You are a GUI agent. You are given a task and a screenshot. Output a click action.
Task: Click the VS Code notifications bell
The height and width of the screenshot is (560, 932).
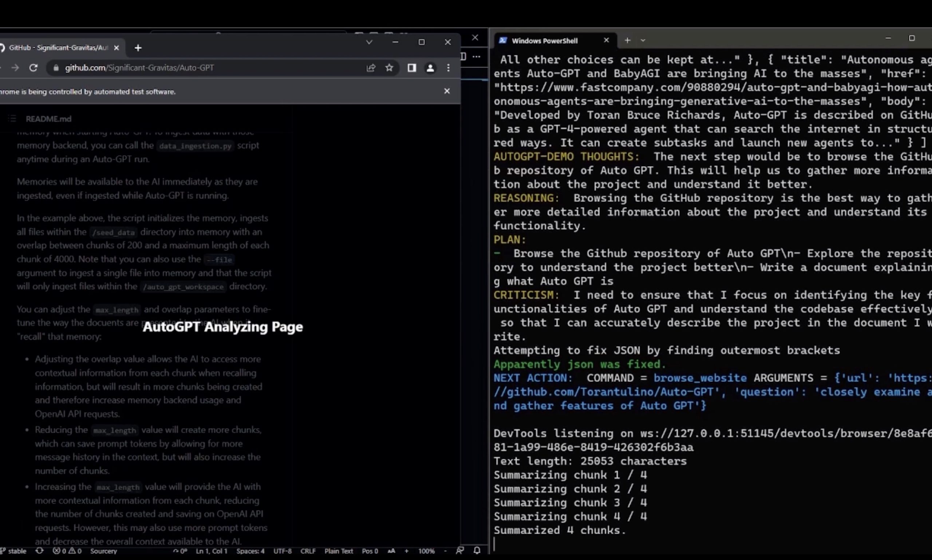pyautogui.click(x=477, y=551)
